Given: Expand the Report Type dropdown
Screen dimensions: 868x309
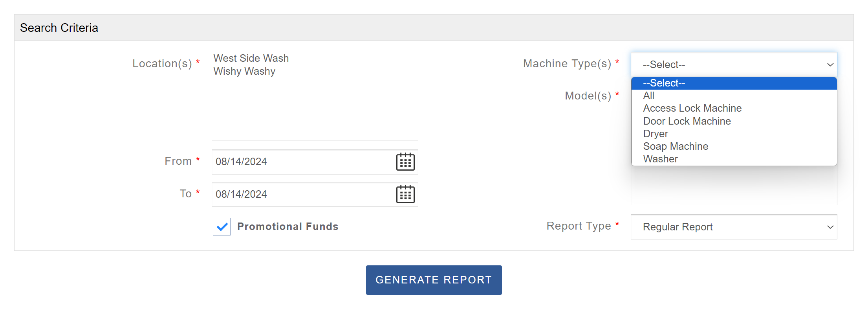Looking at the screenshot, I should tap(733, 227).
